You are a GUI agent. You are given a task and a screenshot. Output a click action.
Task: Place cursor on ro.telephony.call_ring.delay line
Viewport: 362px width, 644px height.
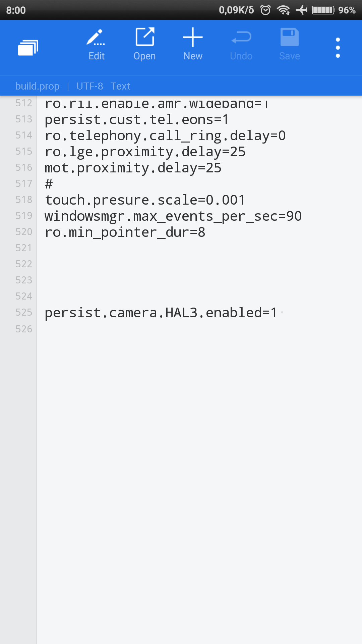point(165,136)
